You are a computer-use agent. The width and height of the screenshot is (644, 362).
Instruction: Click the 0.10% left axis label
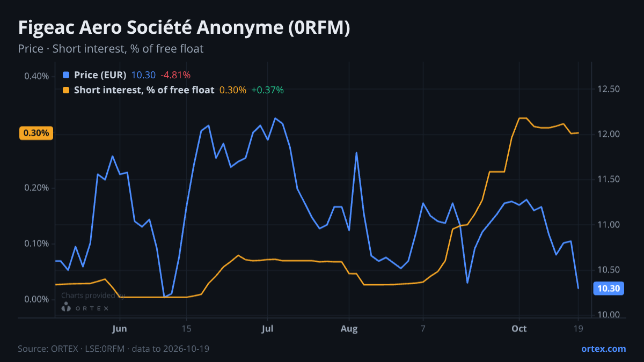36,243
